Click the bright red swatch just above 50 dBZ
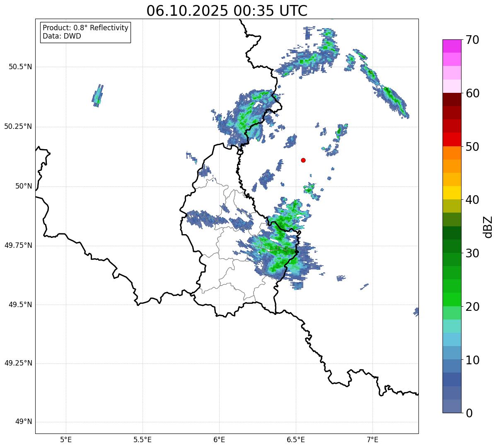This screenshot has width=498, height=448. coord(452,140)
